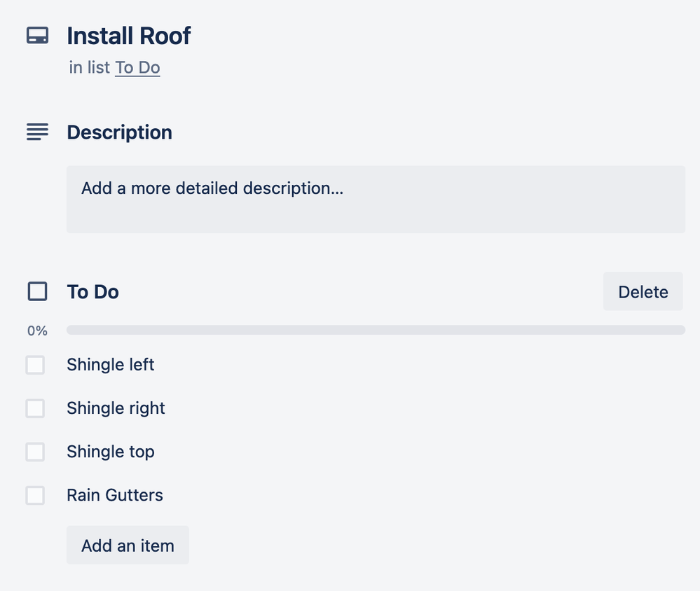Edit the Shingle left item text
The image size is (700, 591).
(111, 365)
